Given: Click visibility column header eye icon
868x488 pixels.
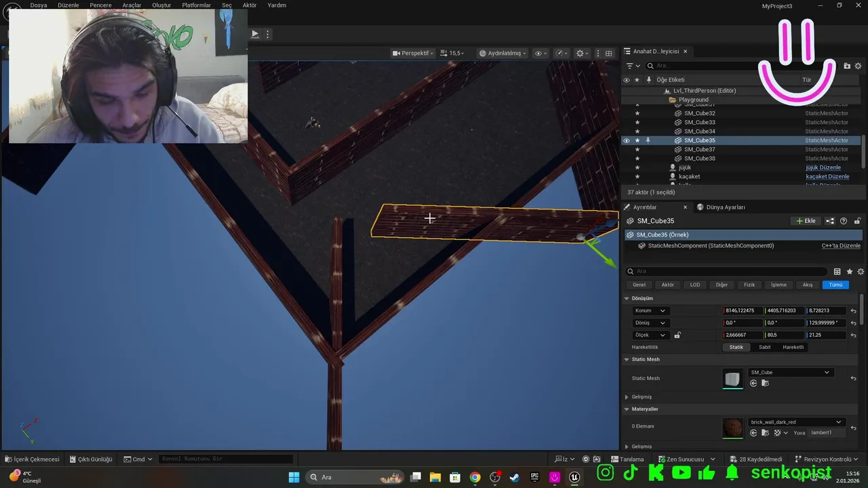Looking at the screenshot, I should pyautogui.click(x=627, y=80).
